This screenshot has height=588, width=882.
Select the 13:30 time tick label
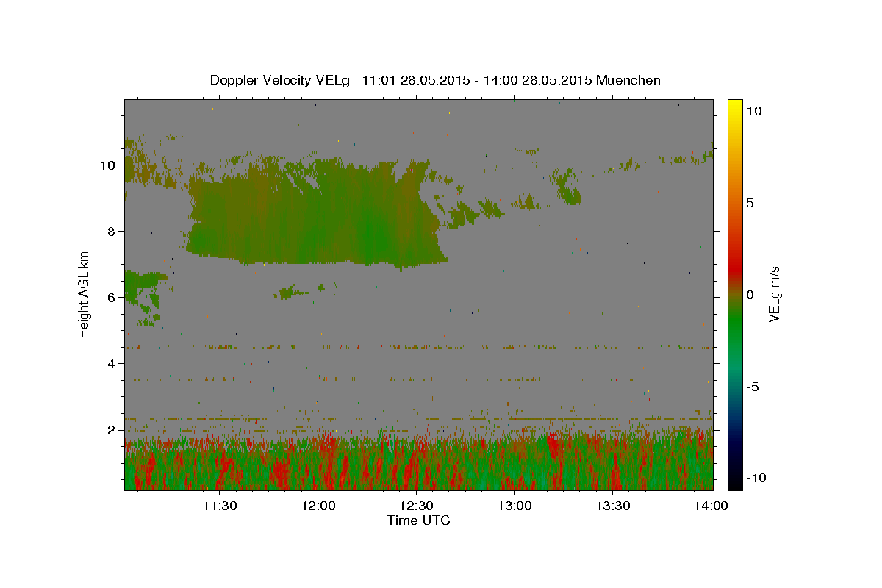pyautogui.click(x=612, y=506)
